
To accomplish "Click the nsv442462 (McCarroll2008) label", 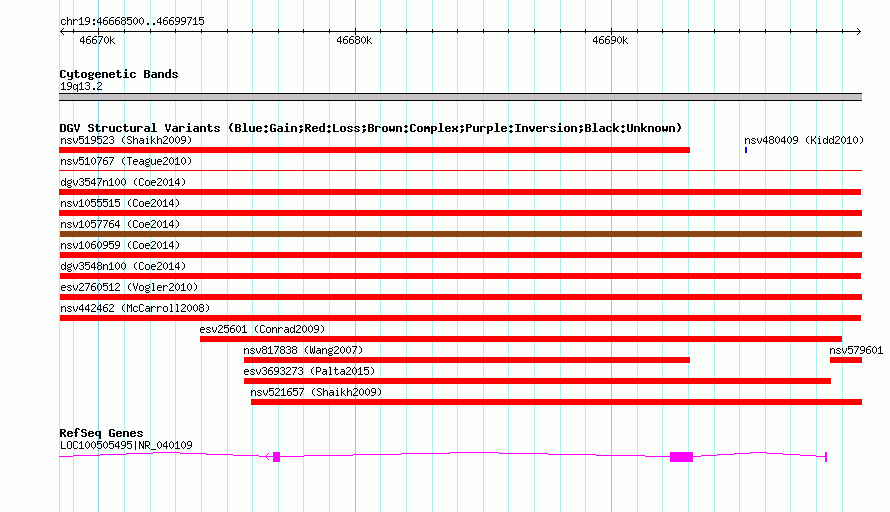I will [x=135, y=308].
